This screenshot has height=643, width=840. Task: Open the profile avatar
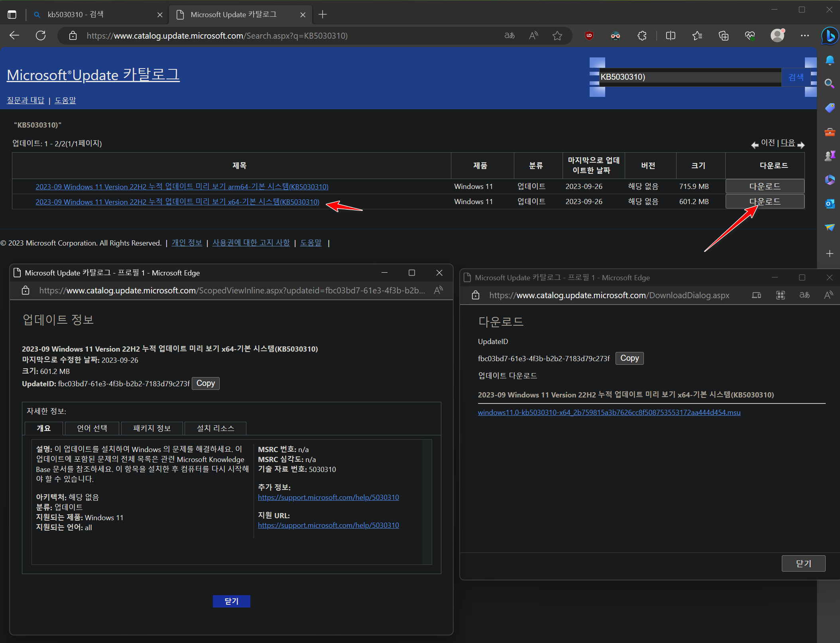[777, 35]
